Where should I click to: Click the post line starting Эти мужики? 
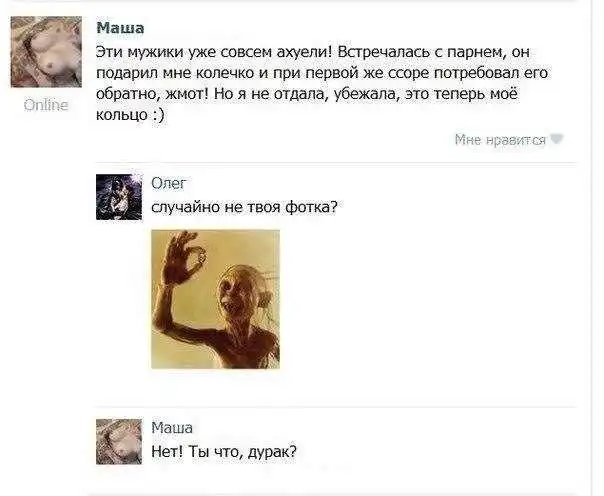pos(313,52)
